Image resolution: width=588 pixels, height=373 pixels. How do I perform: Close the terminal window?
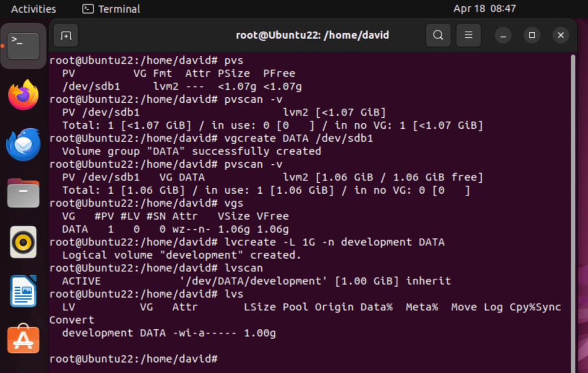[560, 36]
